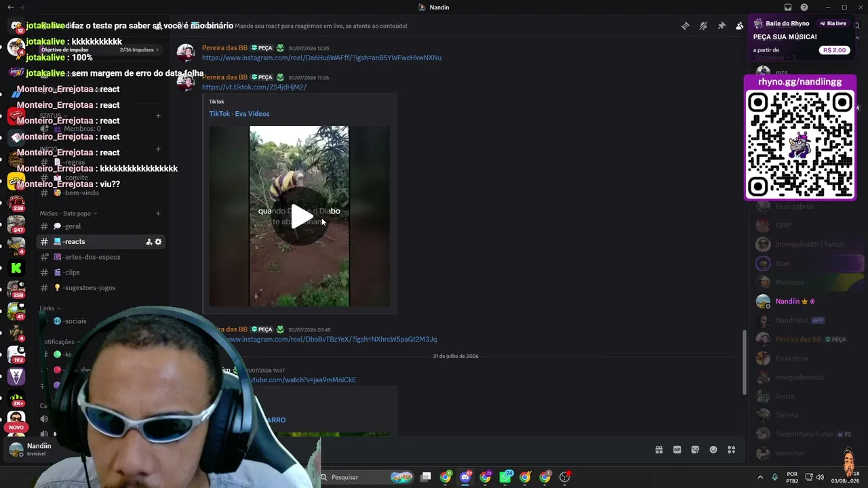Click the Rhyno QR code
The height and width of the screenshot is (488, 868).
click(x=800, y=144)
